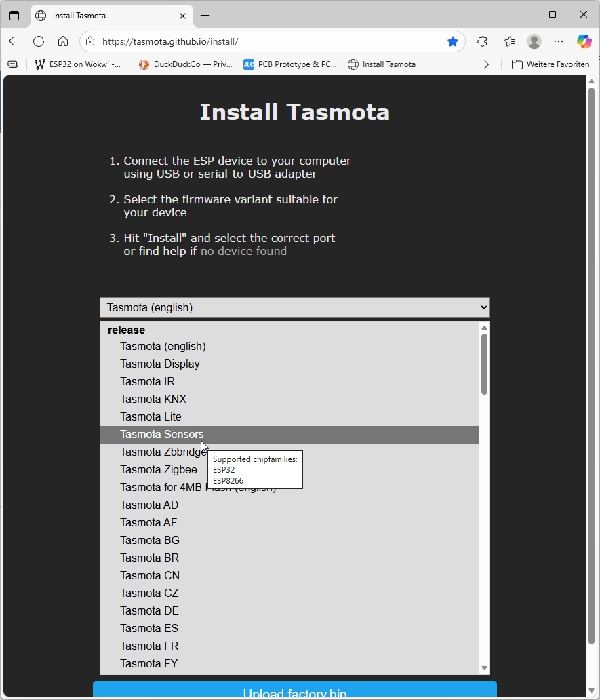The width and height of the screenshot is (600, 700).
Task: Click the browser back arrow icon
Action: [x=14, y=41]
